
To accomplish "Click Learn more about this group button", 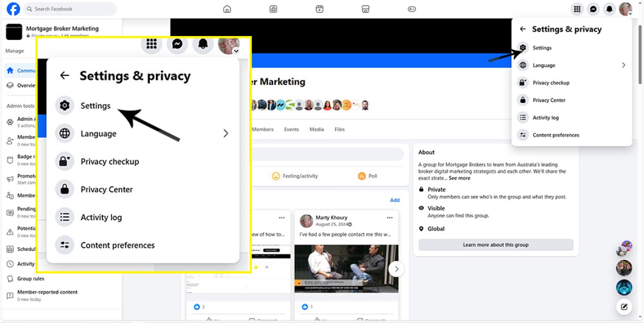I will click(x=495, y=245).
